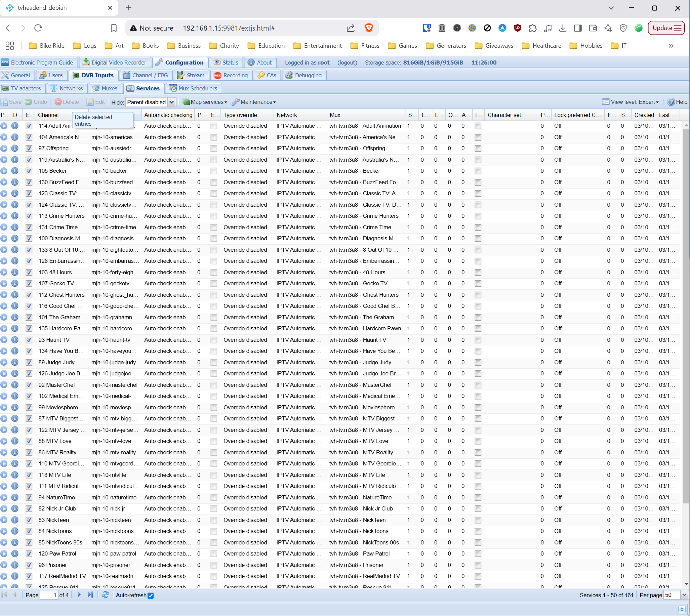The image size is (690, 616).
Task: Click the share page icon in address bar
Action: [351, 28]
